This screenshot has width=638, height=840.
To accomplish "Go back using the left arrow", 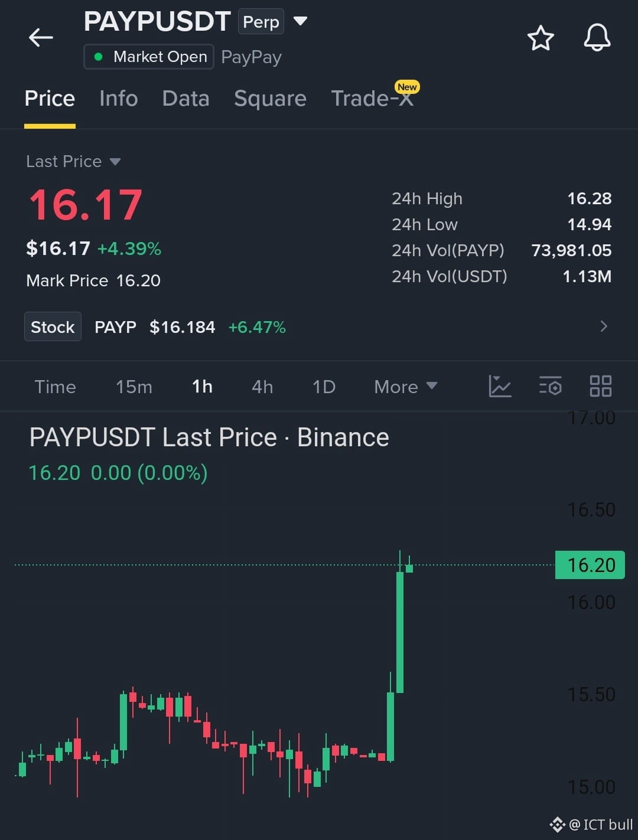I will 41,38.
